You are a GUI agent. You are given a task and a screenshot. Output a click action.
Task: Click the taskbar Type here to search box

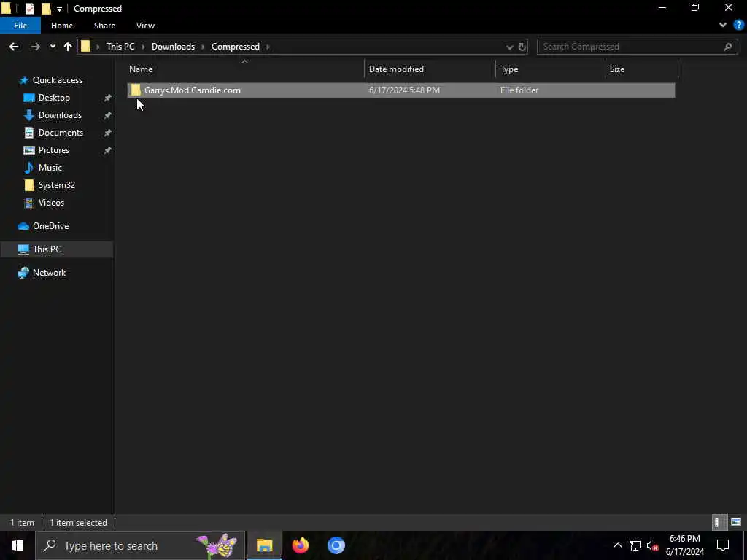tap(141, 545)
